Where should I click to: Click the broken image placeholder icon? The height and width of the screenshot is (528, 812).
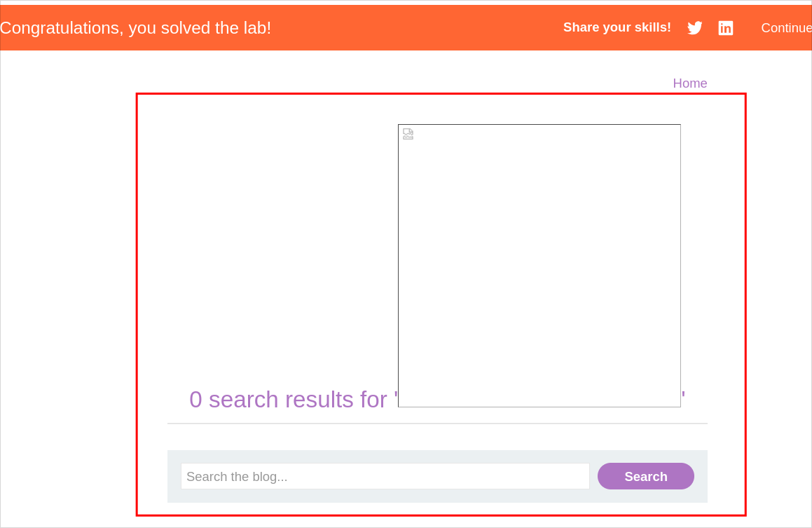pyautogui.click(x=408, y=134)
